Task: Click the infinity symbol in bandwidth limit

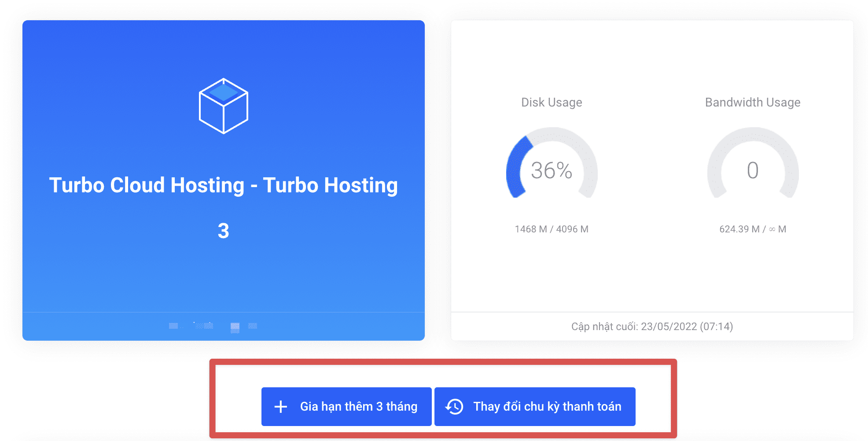Action: (x=772, y=229)
